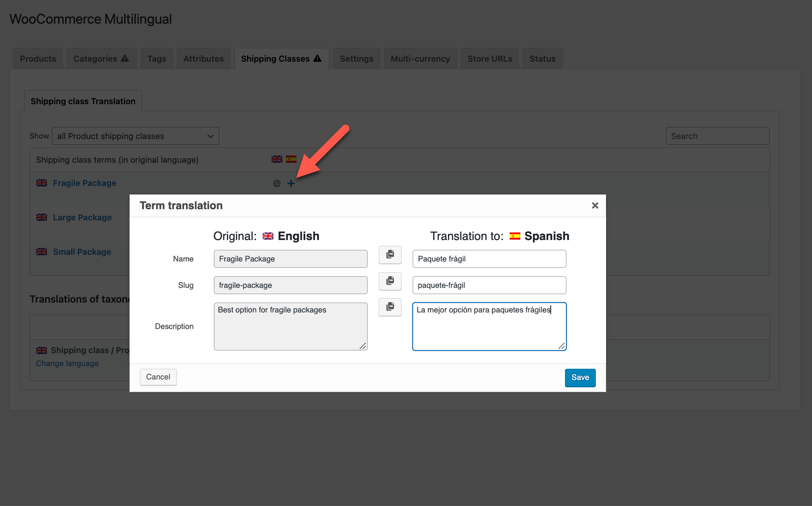The height and width of the screenshot is (506, 812).
Task: Click the Shipping class terms column header
Action: pyautogui.click(x=117, y=160)
